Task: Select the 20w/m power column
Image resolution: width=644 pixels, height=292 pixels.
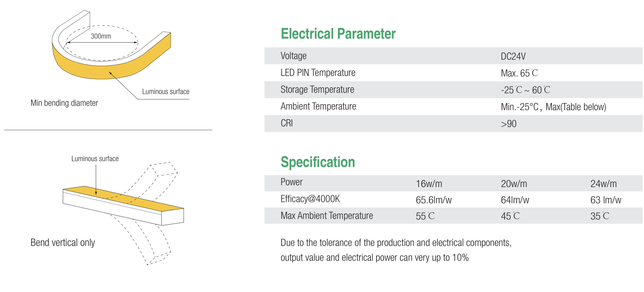Action: 514,184
